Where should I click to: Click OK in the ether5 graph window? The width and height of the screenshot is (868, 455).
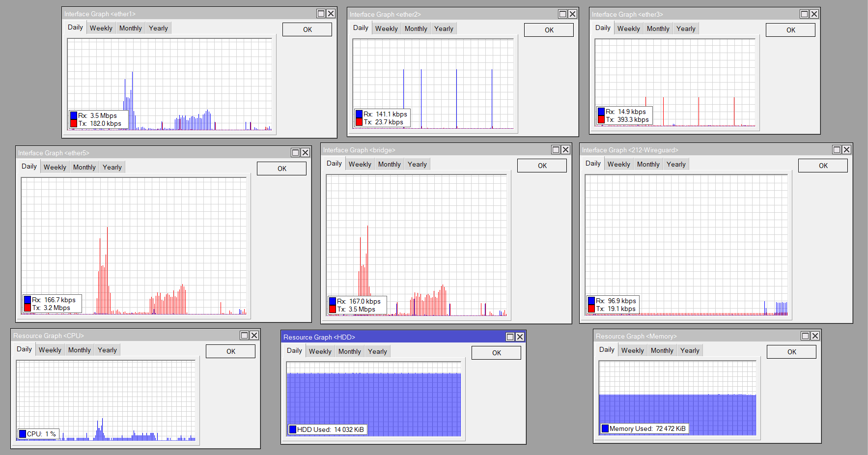281,169
